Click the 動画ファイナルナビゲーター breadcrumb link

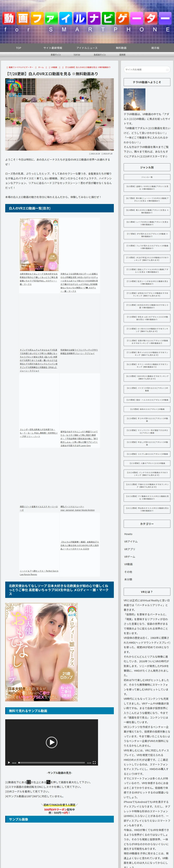click(21, 67)
